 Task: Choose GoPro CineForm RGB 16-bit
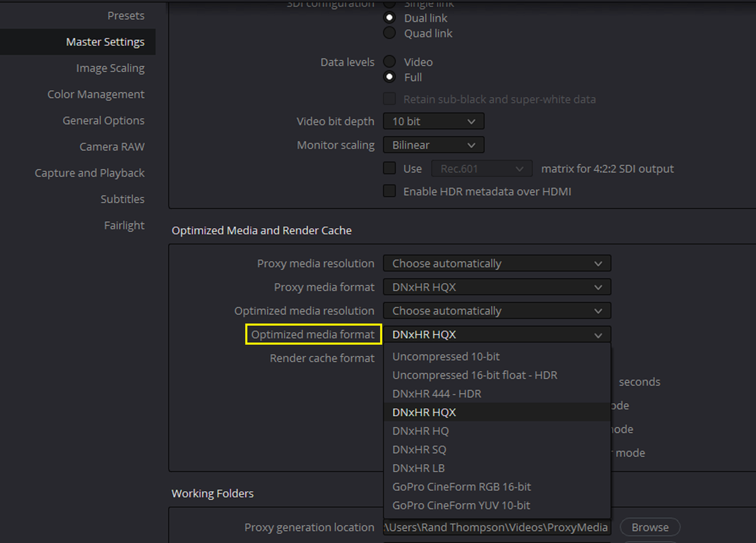(497, 487)
